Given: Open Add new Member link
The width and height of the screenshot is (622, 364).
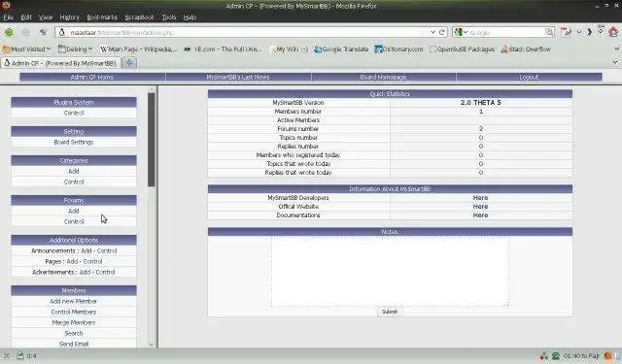Looking at the screenshot, I should click(x=74, y=301).
